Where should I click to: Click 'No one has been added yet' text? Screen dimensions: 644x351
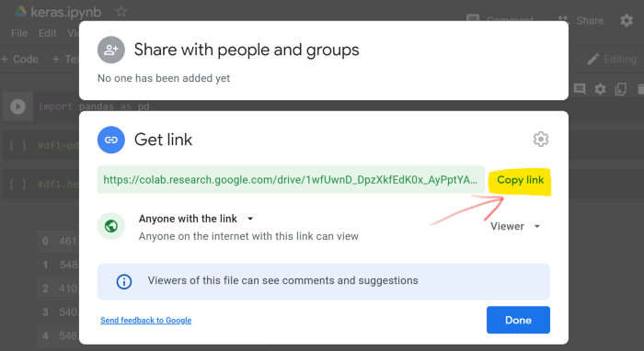point(164,78)
